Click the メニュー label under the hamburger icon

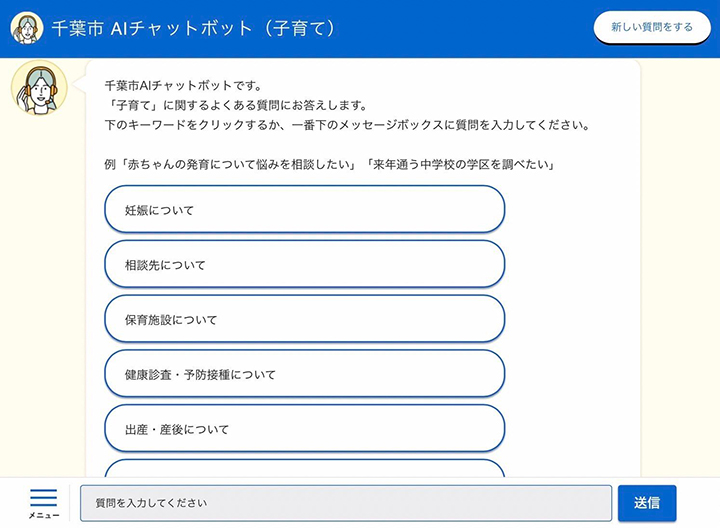pyautogui.click(x=43, y=516)
